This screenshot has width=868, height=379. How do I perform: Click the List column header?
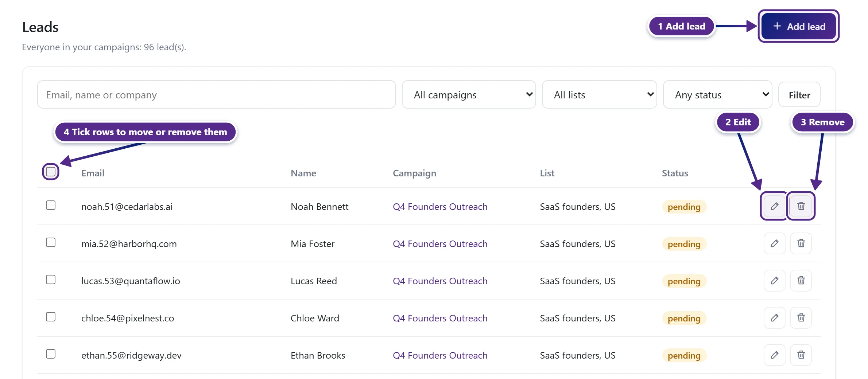547,173
